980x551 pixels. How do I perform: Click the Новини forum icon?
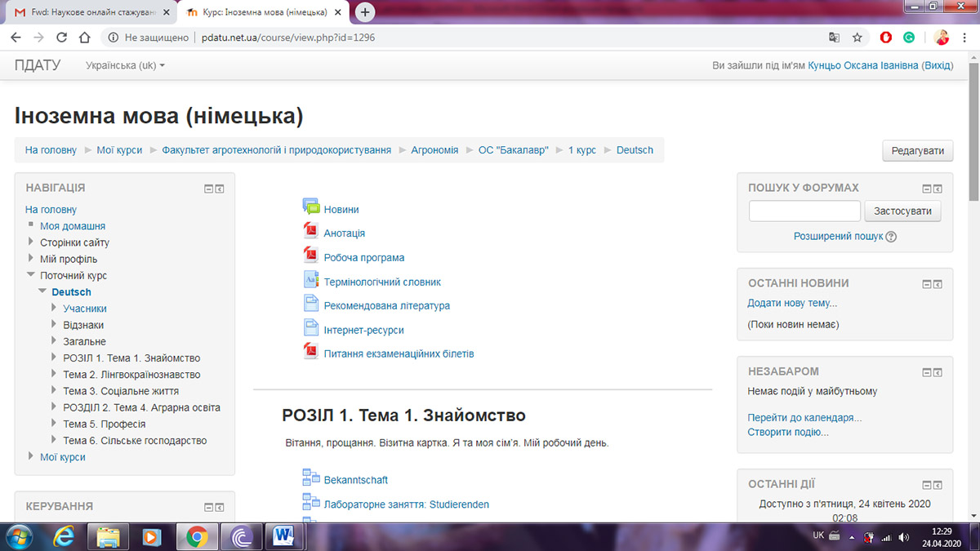(311, 207)
